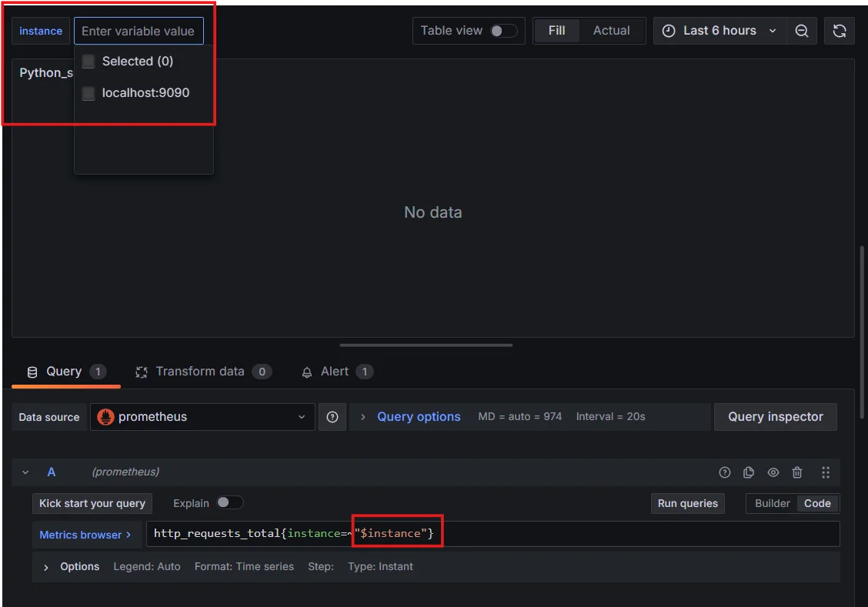Click the zoom out time range icon
Image resolution: width=868 pixels, height=607 pixels.
[802, 31]
